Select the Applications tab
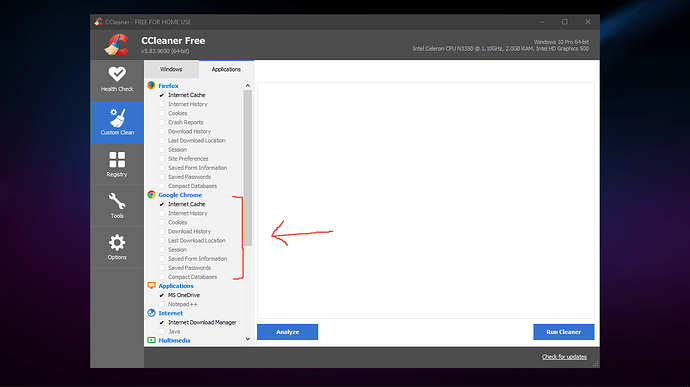The height and width of the screenshot is (387, 690). pos(226,69)
